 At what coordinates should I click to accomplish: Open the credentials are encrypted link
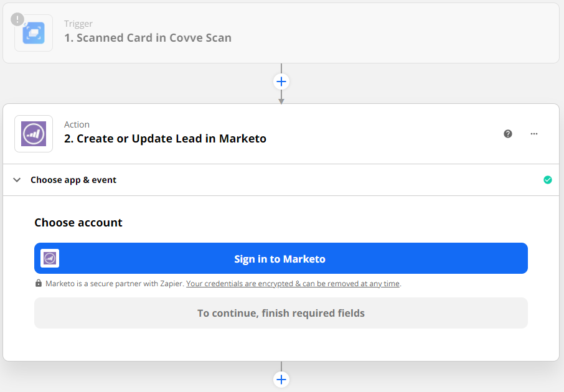[293, 284]
